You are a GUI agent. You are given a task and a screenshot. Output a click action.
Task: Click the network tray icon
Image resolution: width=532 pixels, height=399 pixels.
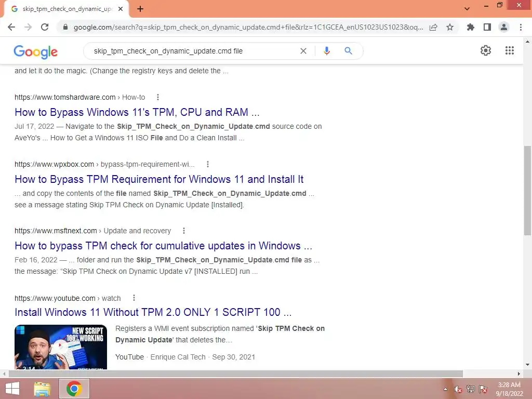click(471, 389)
